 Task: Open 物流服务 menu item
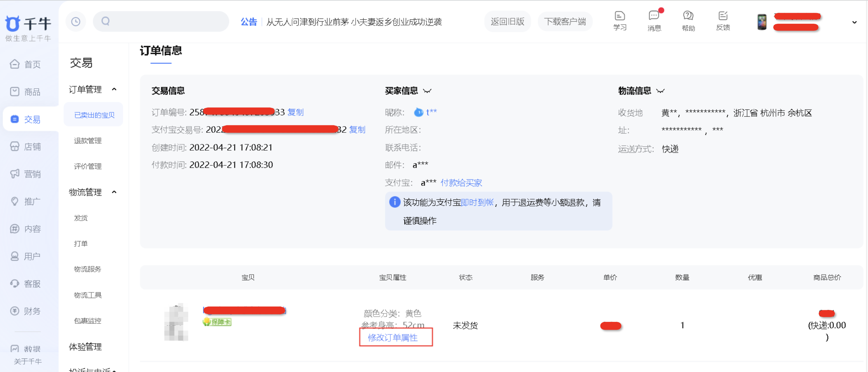pyautogui.click(x=88, y=269)
